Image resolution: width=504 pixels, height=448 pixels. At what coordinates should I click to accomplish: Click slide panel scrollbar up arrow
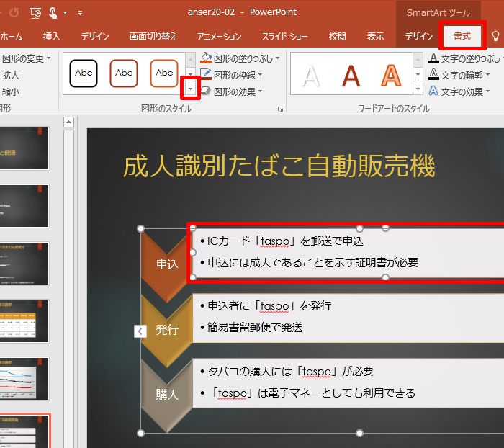click(x=68, y=122)
